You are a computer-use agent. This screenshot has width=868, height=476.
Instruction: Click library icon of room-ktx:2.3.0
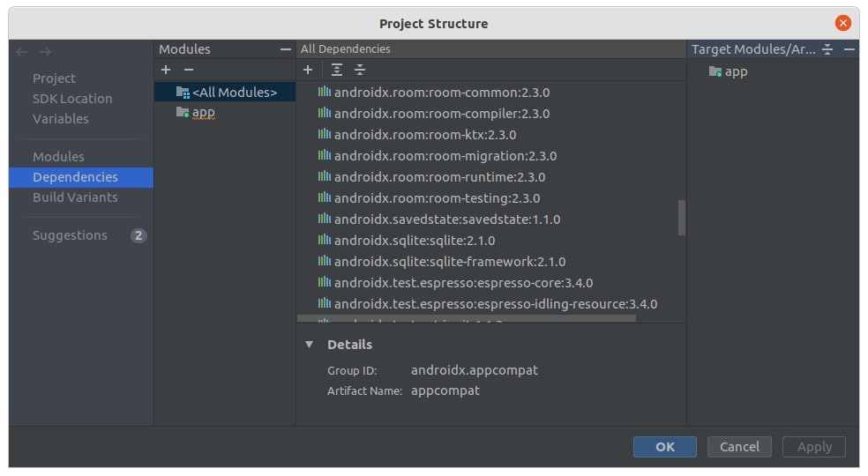[325, 134]
